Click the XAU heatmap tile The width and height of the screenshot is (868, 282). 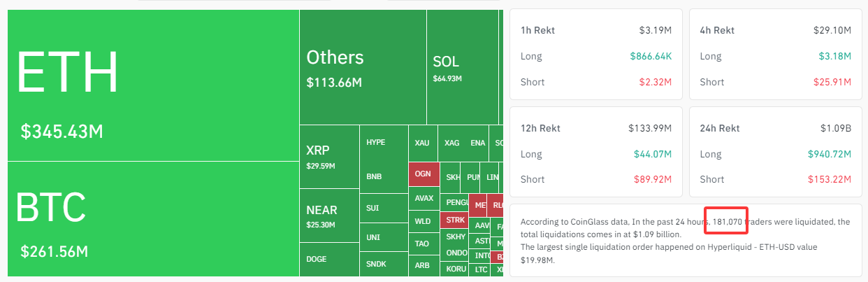[424, 143]
